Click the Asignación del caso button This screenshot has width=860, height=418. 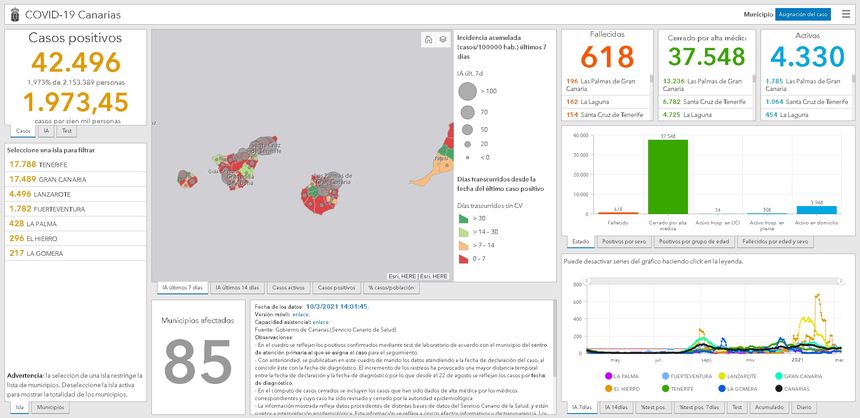click(x=803, y=14)
